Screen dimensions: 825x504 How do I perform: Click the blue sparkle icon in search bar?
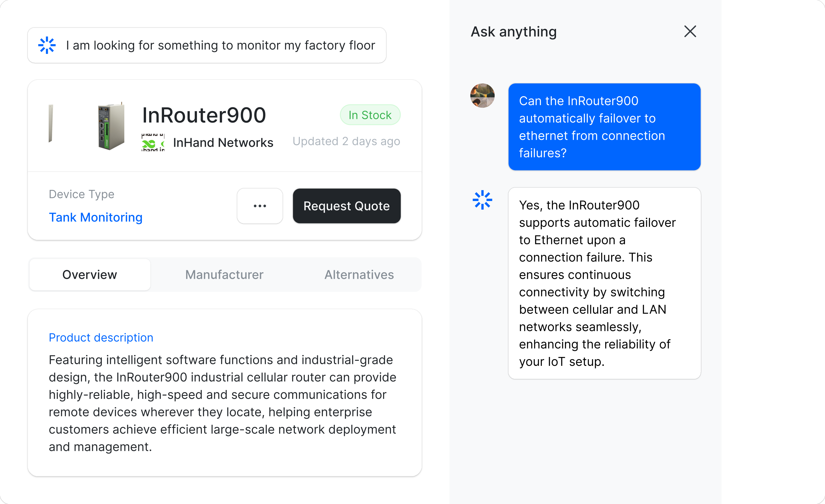(47, 45)
